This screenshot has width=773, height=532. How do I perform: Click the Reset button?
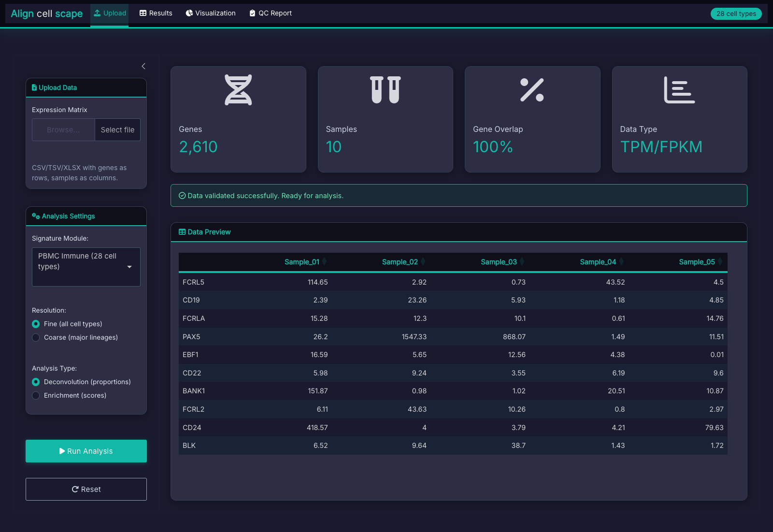coord(86,489)
